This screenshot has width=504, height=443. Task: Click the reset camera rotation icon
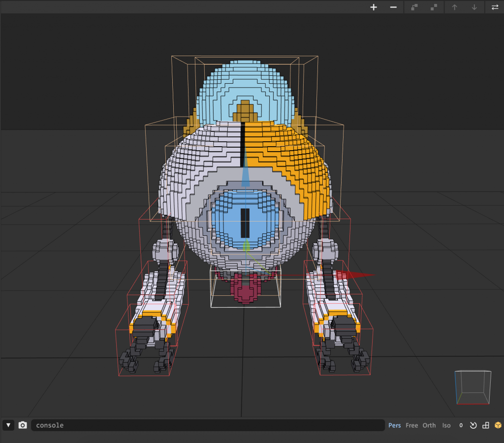(473, 425)
